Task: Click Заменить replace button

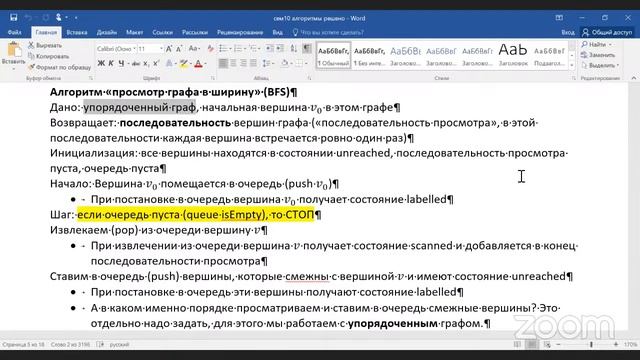Action: click(x=598, y=55)
